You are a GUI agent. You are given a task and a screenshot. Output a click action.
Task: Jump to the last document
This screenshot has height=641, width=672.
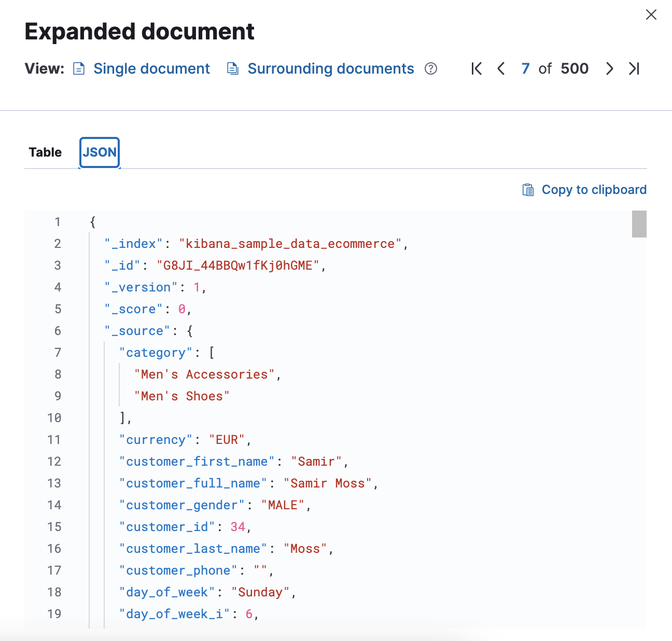[x=634, y=68]
